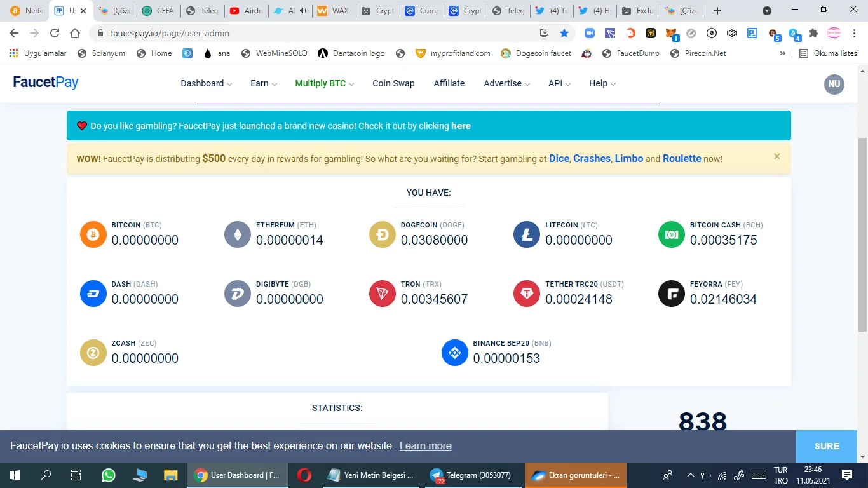Open the tab search dropdown arrow
Screen dimensions: 868x488
click(767, 11)
